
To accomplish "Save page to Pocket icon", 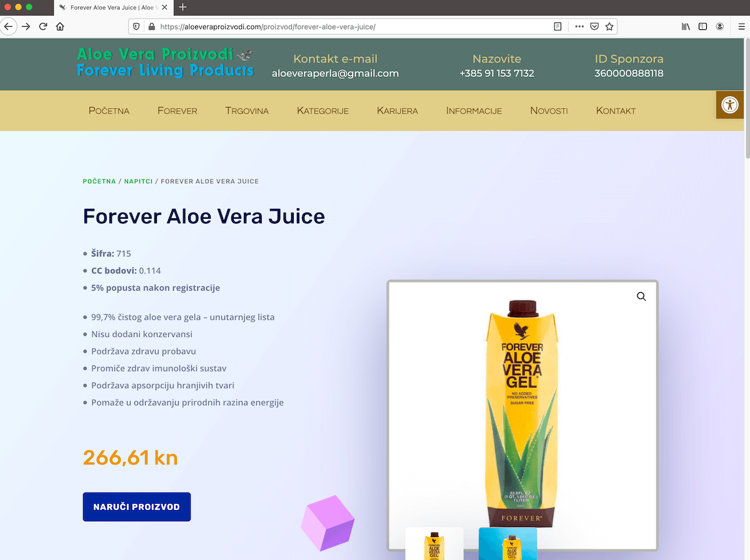I will coord(594,27).
